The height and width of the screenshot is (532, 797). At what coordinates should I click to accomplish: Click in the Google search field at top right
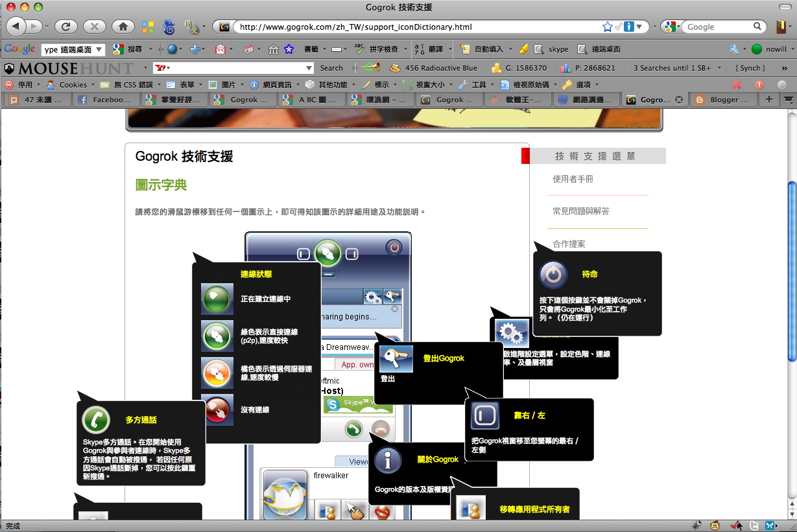719,27
